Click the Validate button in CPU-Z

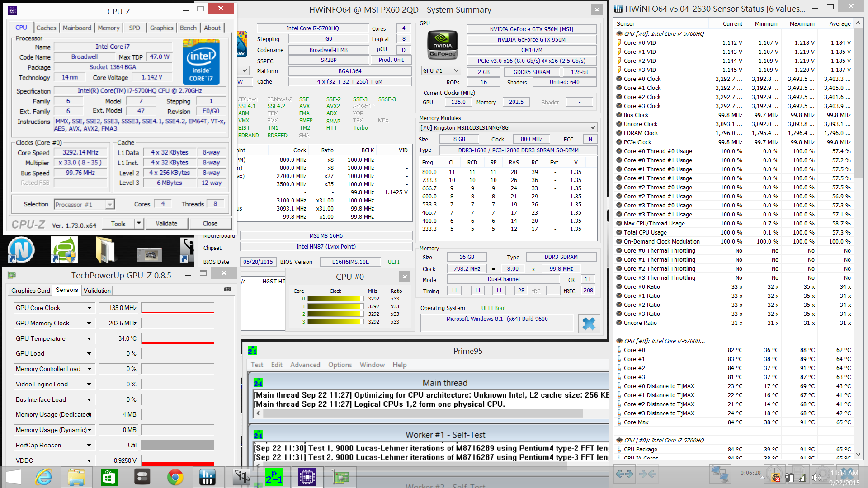click(x=166, y=223)
